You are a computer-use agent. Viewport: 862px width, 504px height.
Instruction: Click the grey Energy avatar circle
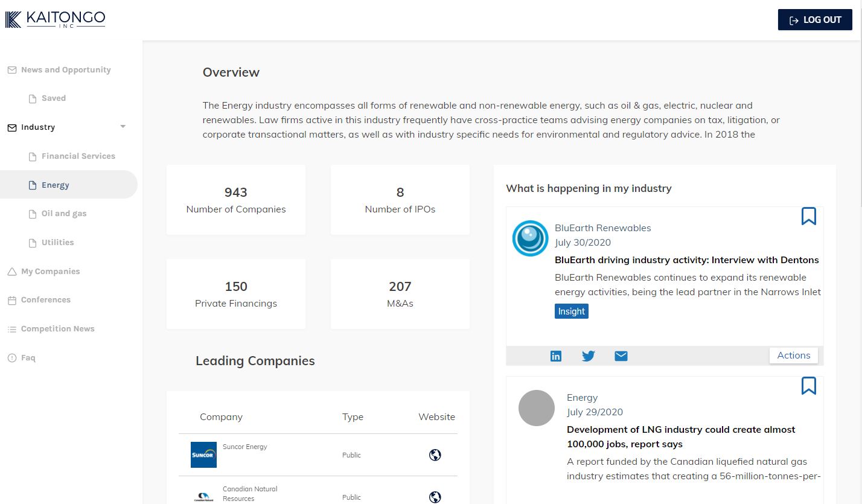(537, 408)
